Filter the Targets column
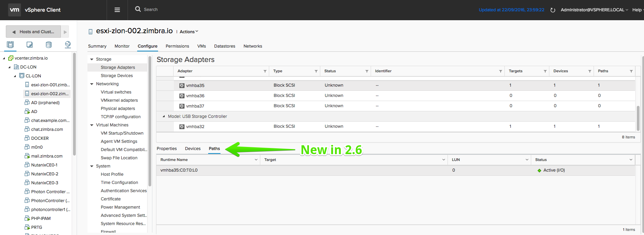 (x=545, y=71)
